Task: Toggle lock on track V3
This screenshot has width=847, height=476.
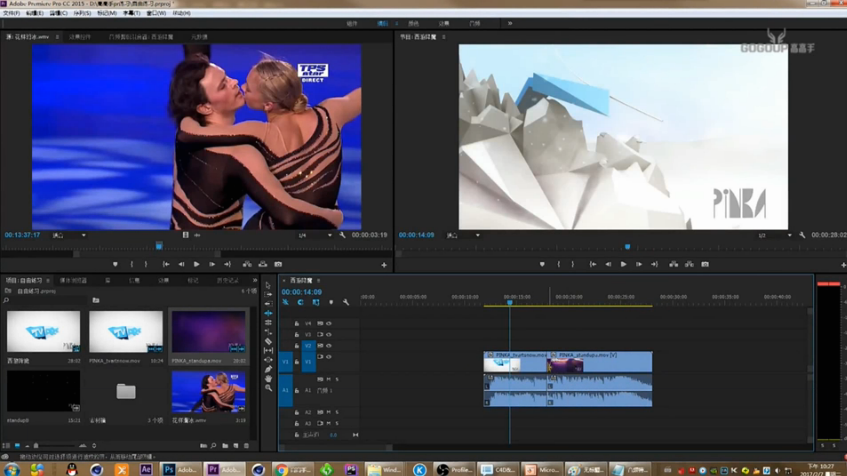Action: click(297, 334)
